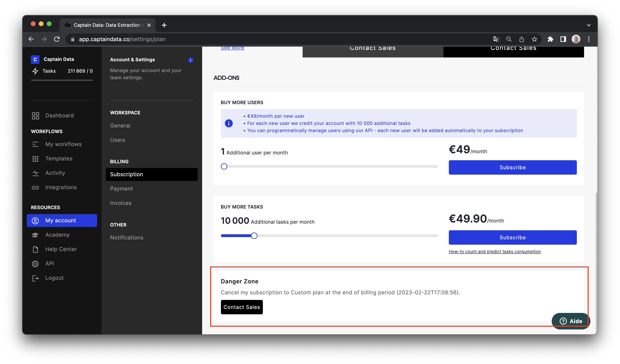Open a new browser tab

(164, 25)
